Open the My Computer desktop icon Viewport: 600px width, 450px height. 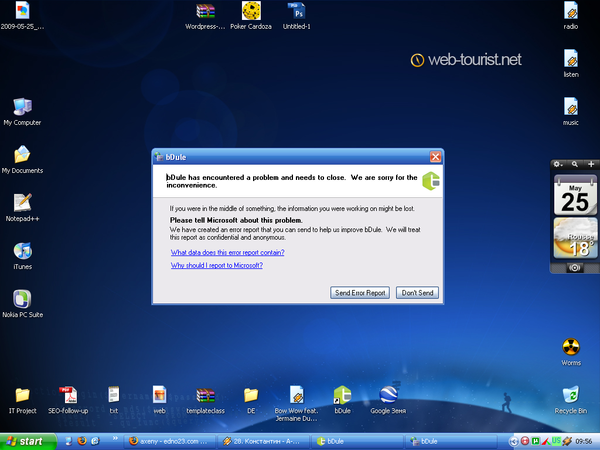click(22, 111)
